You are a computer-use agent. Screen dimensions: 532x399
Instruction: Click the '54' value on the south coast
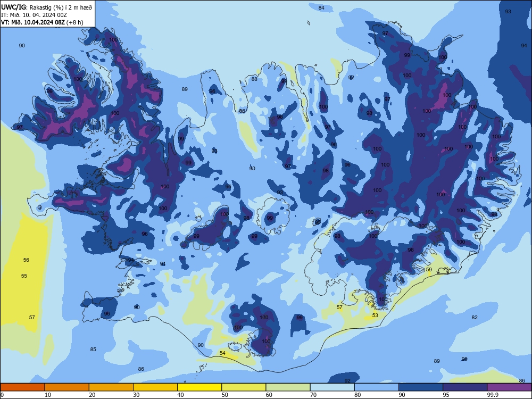pos(222,353)
